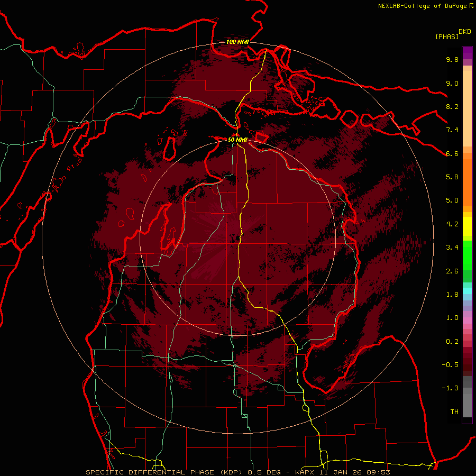The width and height of the screenshot is (476, 476).
Task: Click the 5.0 color scale value
Action: click(452, 200)
